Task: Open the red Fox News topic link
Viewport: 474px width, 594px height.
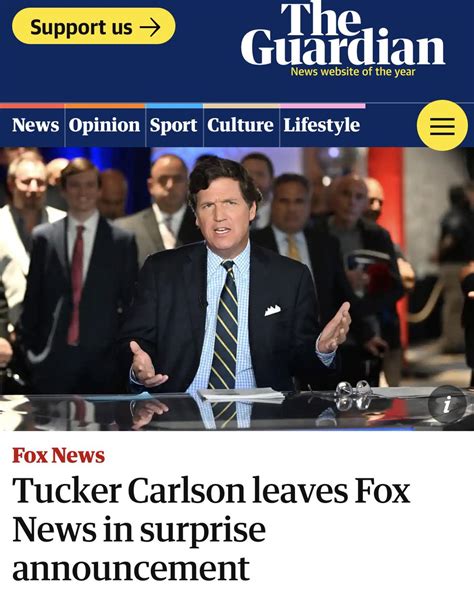Action: [58, 455]
